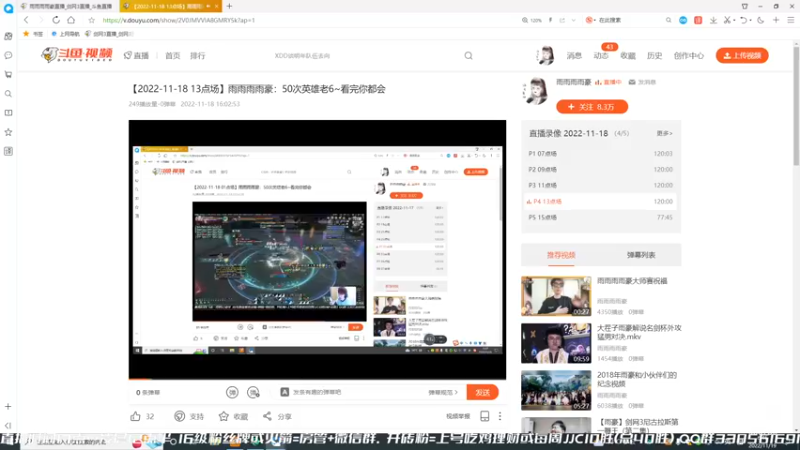Open 弹幕规范 danmaku rules link
The image size is (800, 450).
(443, 392)
